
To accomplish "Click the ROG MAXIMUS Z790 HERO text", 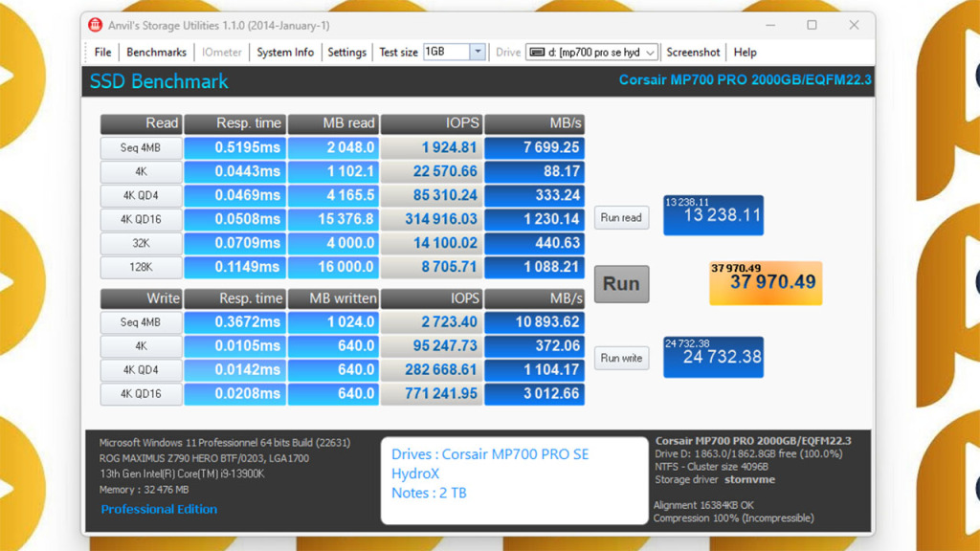I will click(x=204, y=458).
